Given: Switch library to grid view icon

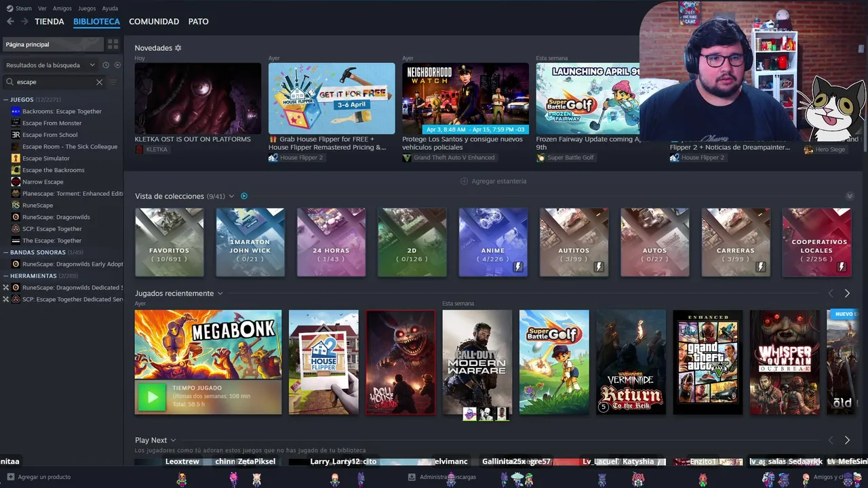Looking at the screenshot, I should [x=113, y=44].
